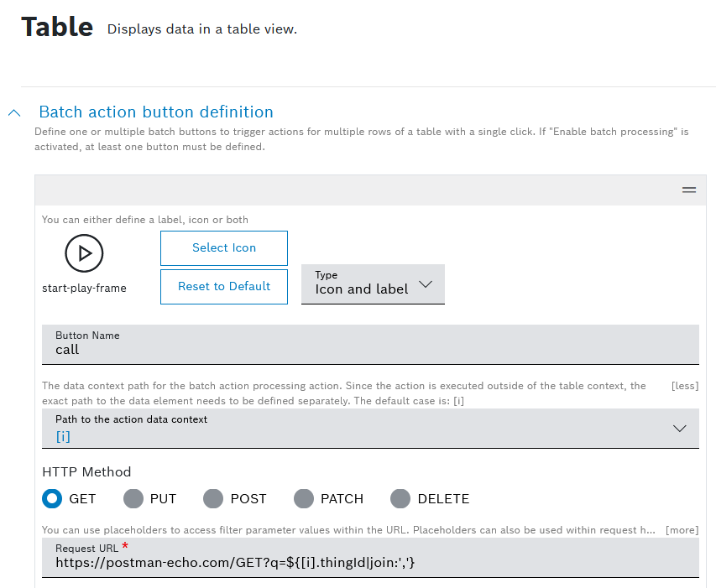Click the Icon and label type value

point(362,289)
